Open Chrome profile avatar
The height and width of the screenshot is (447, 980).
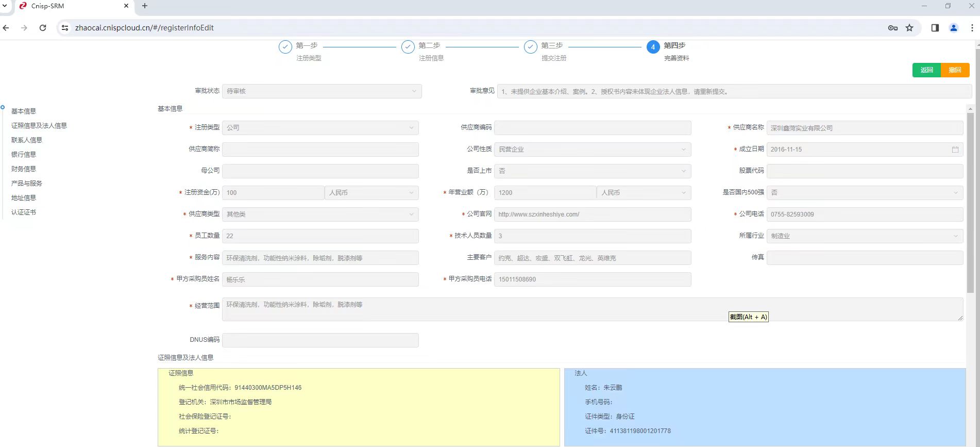coord(954,28)
